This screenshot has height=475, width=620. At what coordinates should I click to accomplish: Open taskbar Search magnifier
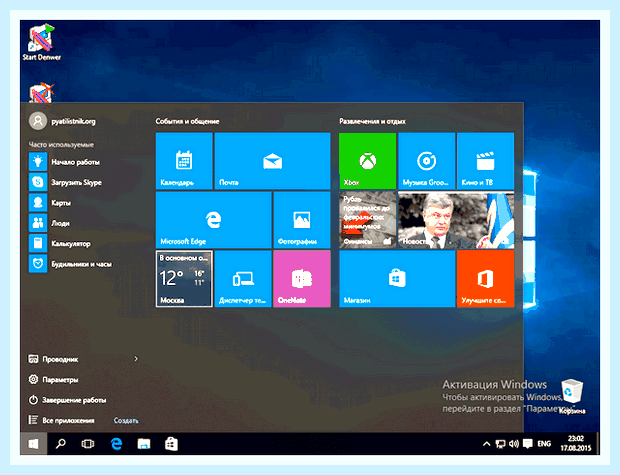(61, 444)
